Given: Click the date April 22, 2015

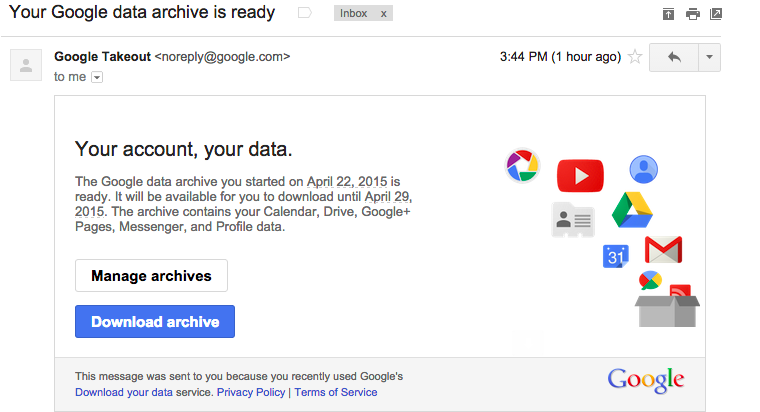Looking at the screenshot, I should tap(347, 181).
